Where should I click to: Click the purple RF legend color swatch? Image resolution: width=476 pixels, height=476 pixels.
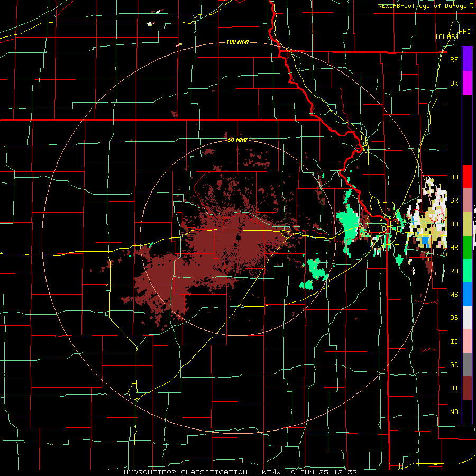tap(467, 59)
